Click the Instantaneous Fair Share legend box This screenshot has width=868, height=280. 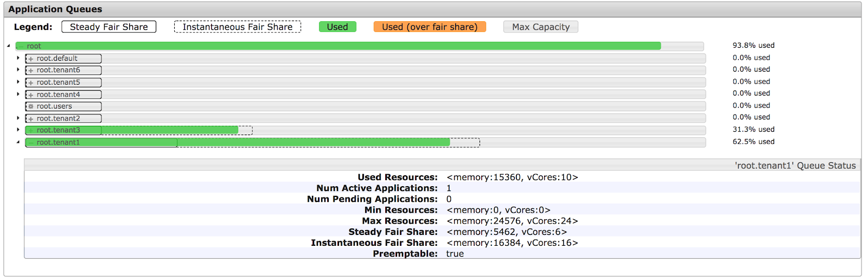click(x=238, y=27)
